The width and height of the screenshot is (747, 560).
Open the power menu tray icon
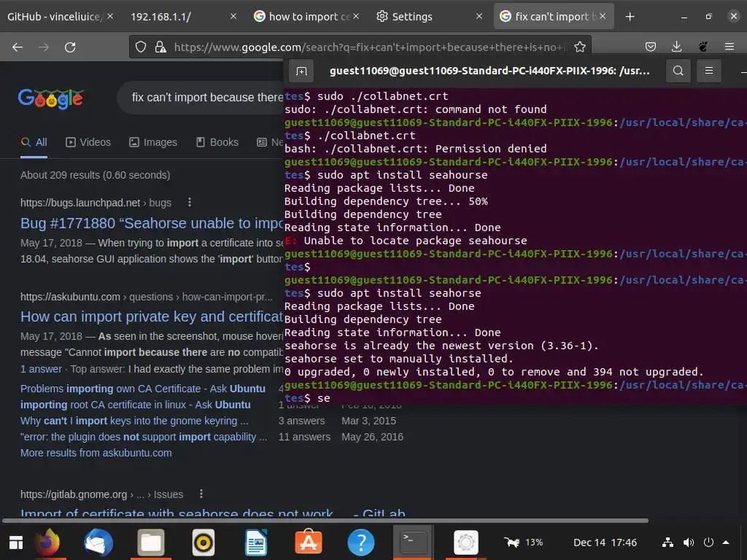(x=709, y=542)
